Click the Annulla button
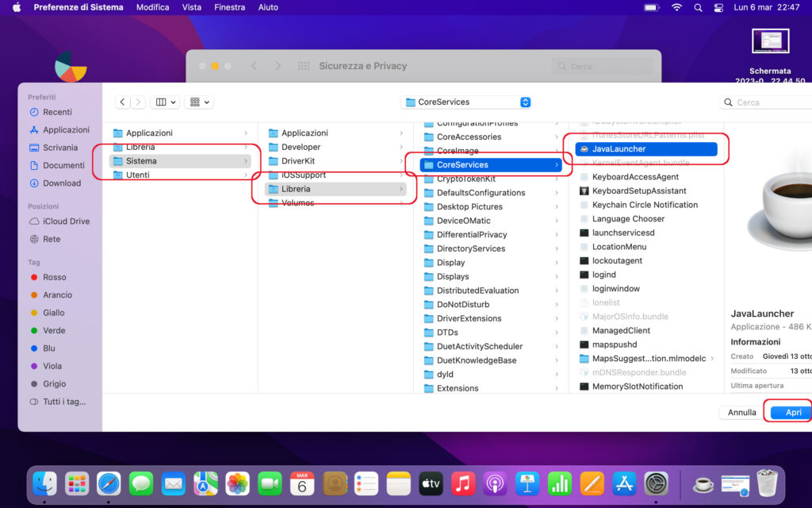812x508 pixels. (741, 412)
